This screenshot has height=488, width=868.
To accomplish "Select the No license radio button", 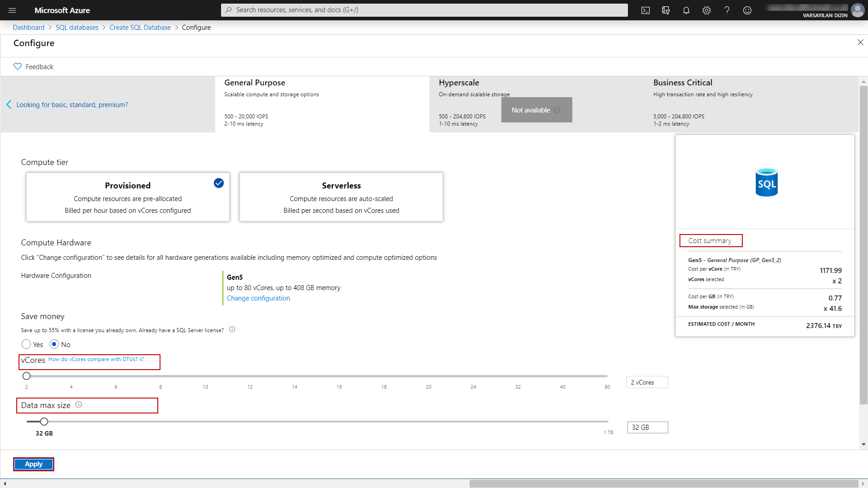I will click(54, 344).
